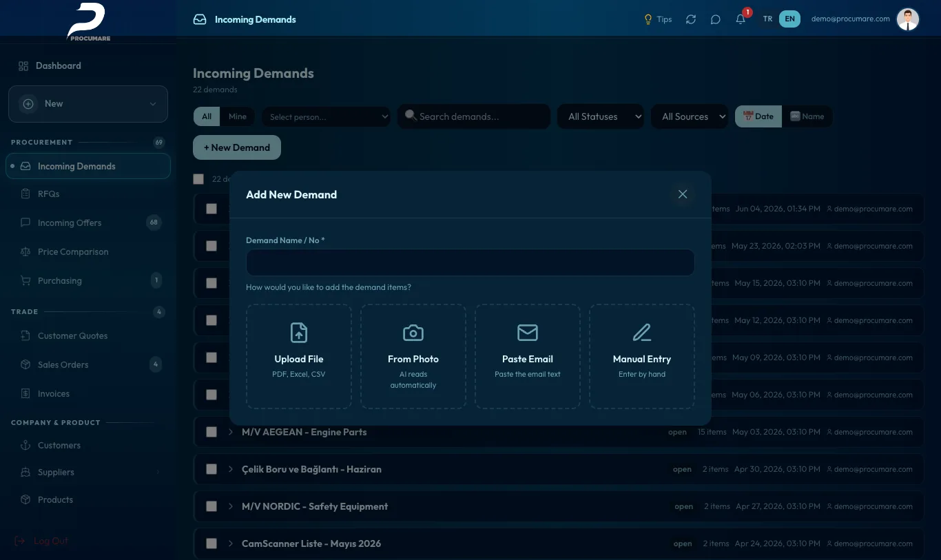Click the Search demands field
Viewport: 941px width, 560px height.
(x=474, y=116)
